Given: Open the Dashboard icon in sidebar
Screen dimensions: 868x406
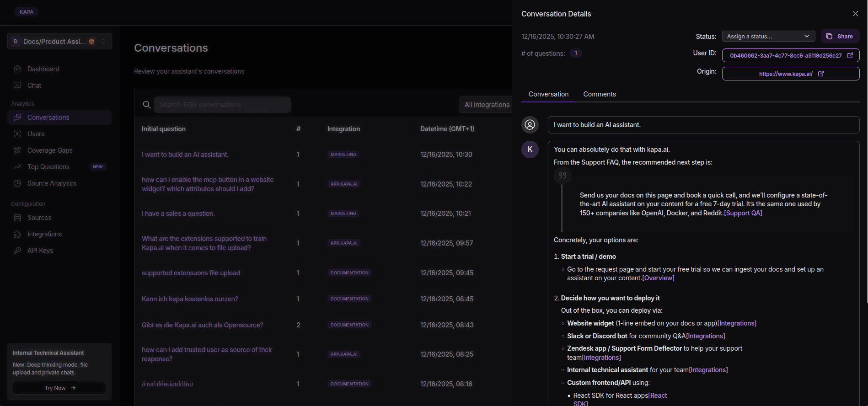Looking at the screenshot, I should (x=17, y=69).
